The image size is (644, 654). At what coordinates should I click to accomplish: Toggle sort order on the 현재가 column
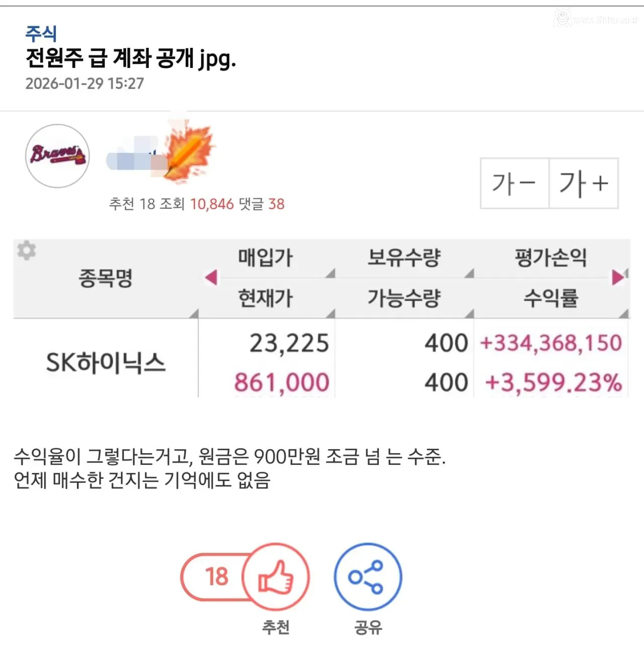265,297
